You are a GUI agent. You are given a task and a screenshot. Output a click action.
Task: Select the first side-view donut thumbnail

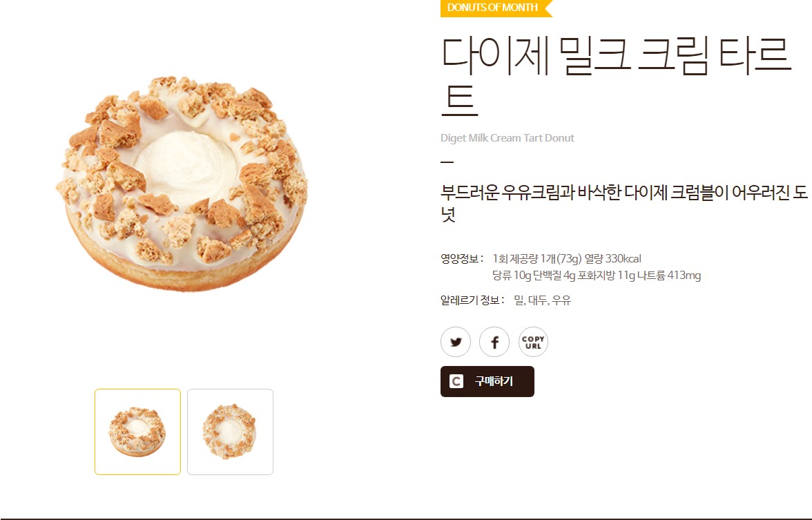tap(138, 432)
